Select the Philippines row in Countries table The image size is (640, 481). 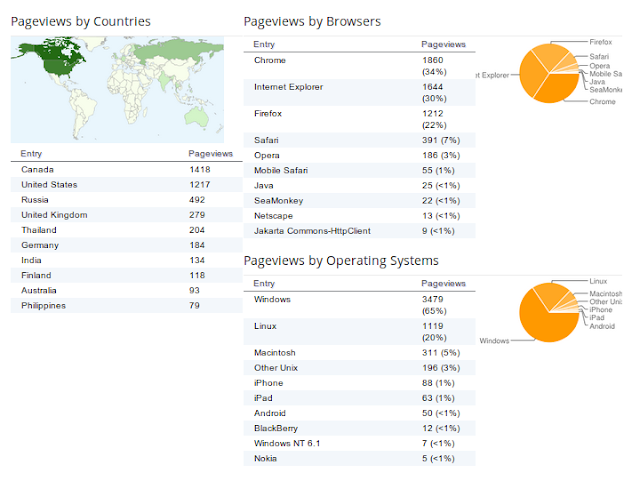pyautogui.click(x=127, y=305)
